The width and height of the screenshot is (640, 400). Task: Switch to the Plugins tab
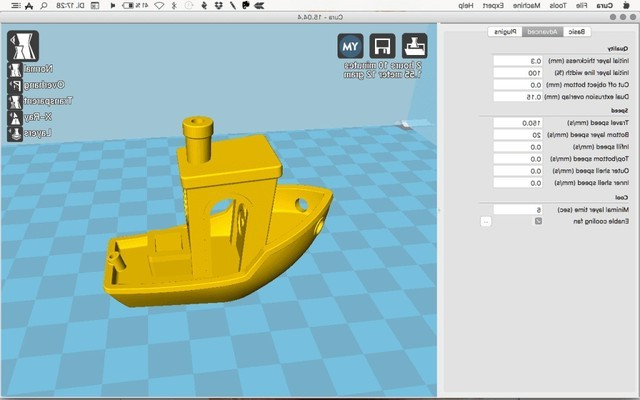507,32
